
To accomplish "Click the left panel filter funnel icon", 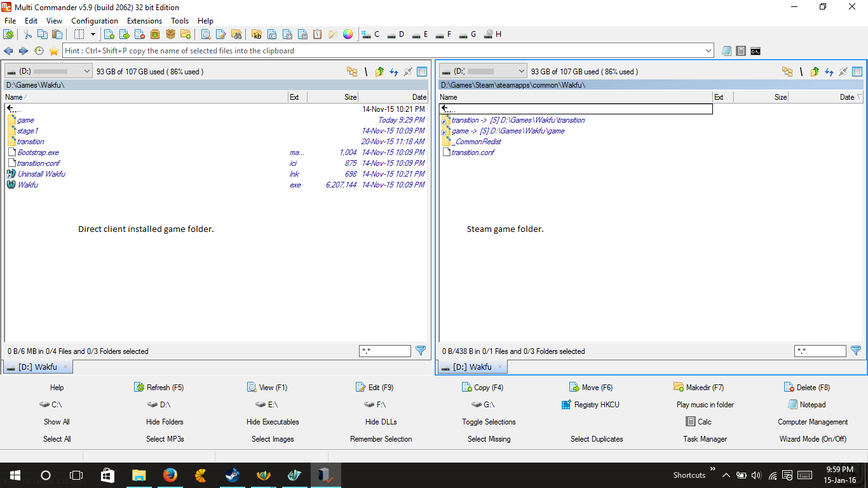I will pos(420,351).
